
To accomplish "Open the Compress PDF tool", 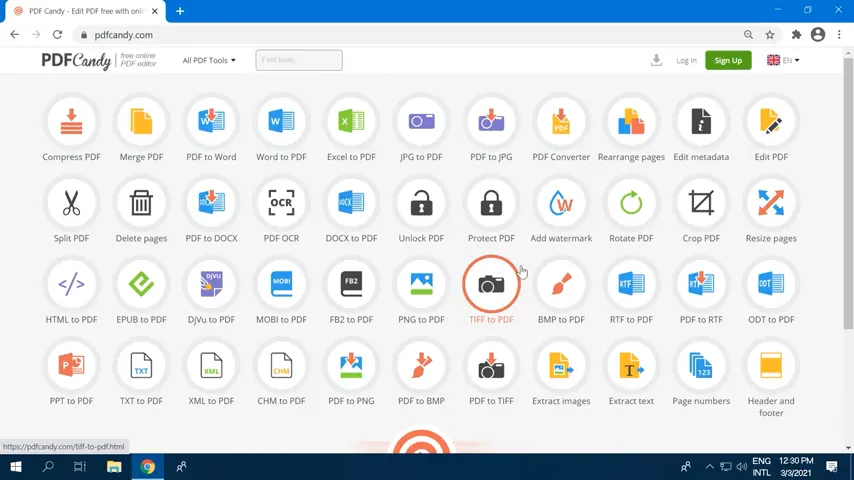I will coord(71,121).
